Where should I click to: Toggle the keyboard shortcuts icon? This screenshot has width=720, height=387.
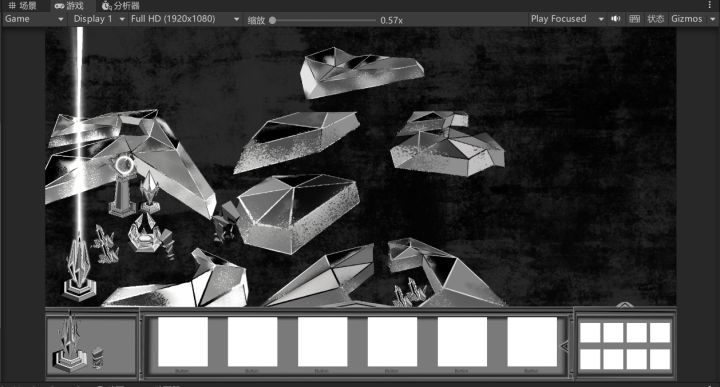634,19
